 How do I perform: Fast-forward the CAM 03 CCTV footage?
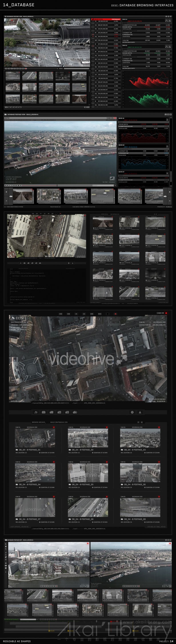[92, 314]
